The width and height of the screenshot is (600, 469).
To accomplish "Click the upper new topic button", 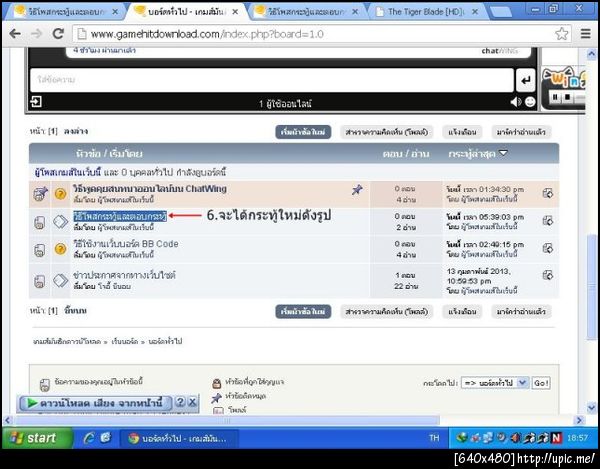I will 303,132.
